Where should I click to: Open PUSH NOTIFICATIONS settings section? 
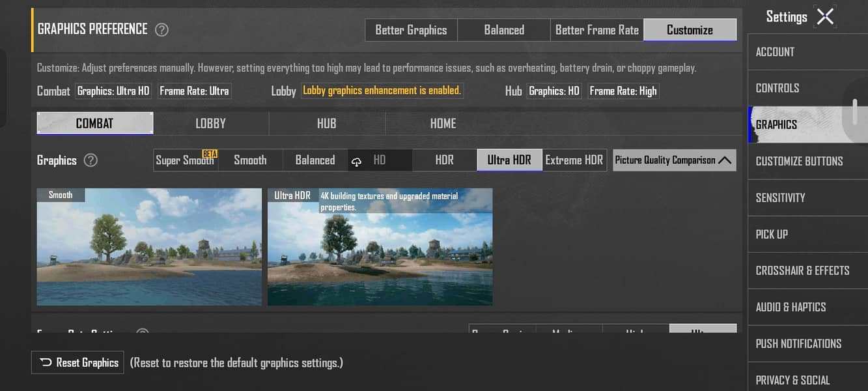click(807, 343)
